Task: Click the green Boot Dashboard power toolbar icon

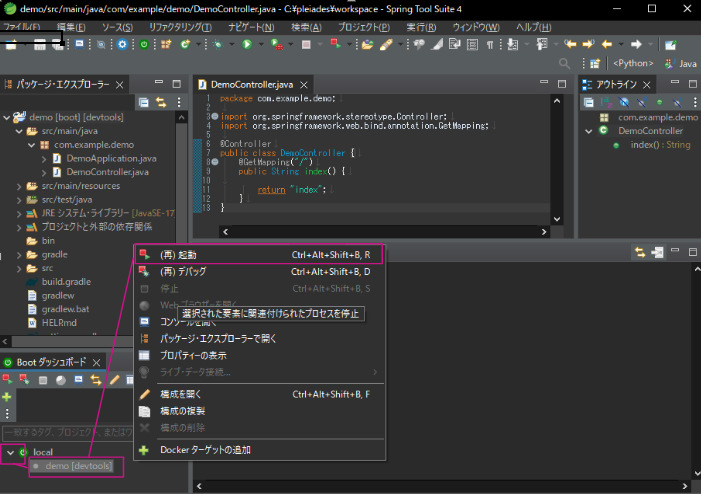Action: tap(144, 44)
